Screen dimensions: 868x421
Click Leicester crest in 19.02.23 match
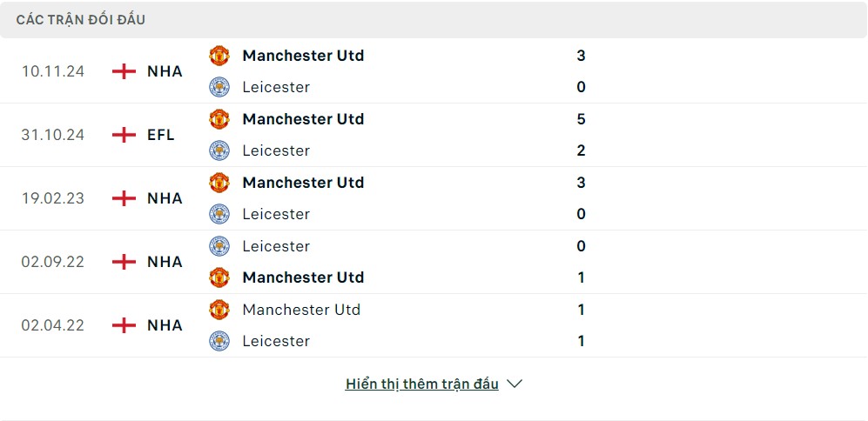coord(219,214)
